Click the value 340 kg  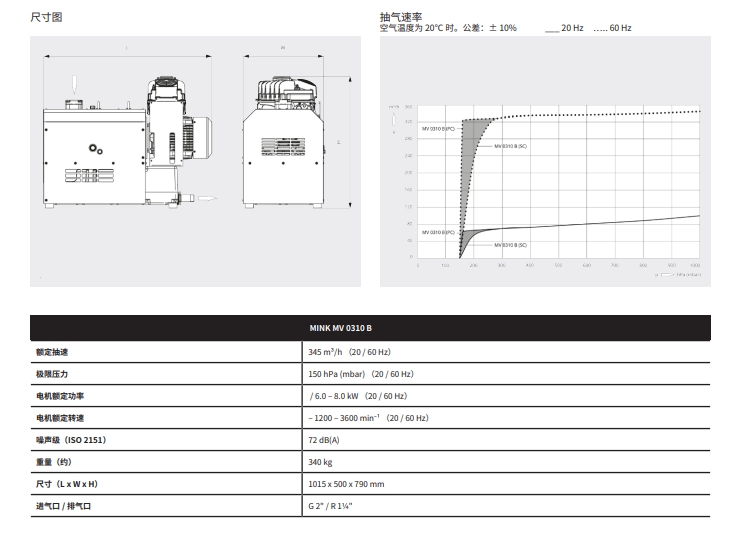coord(320,462)
